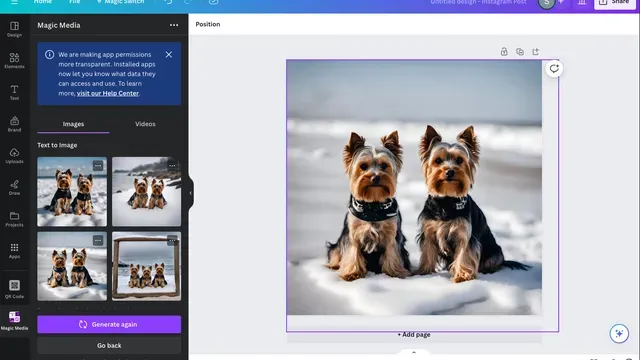The height and width of the screenshot is (360, 640).
Task: Go to Home in the top bar
Action: (x=42, y=2)
